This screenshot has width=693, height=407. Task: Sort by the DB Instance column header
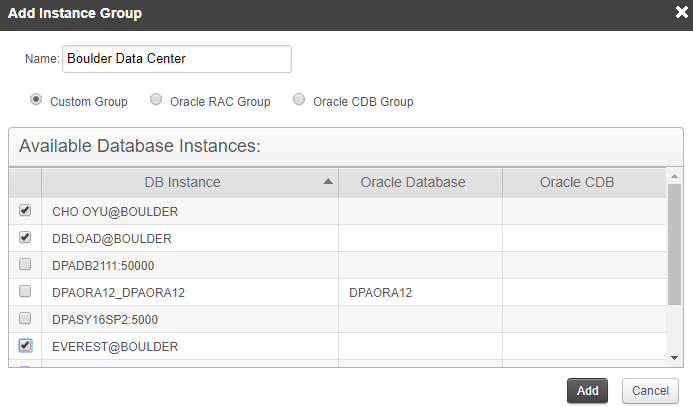click(181, 182)
